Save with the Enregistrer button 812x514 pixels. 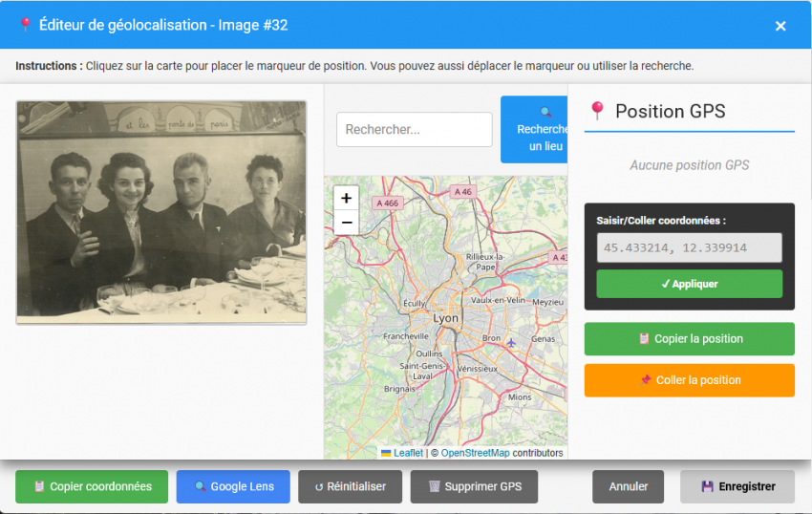click(737, 486)
